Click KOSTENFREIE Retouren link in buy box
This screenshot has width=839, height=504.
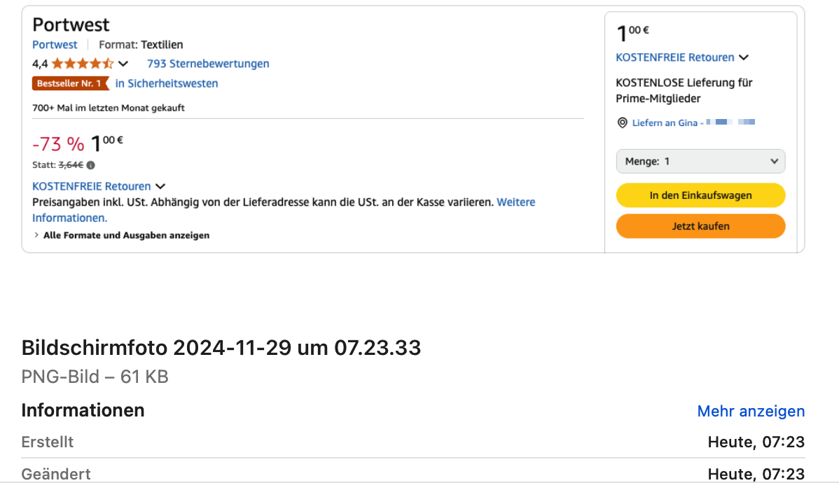675,57
